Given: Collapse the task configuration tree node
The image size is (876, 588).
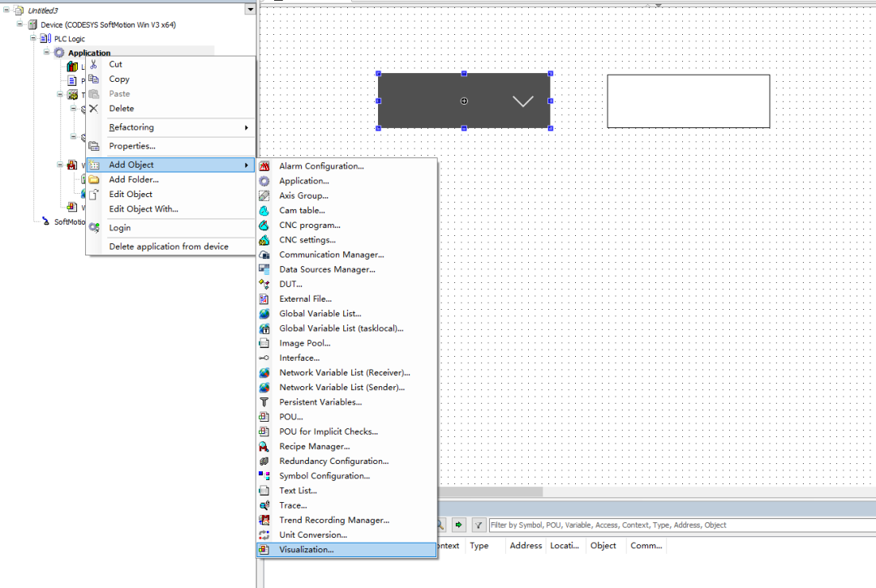Looking at the screenshot, I should click(x=60, y=94).
